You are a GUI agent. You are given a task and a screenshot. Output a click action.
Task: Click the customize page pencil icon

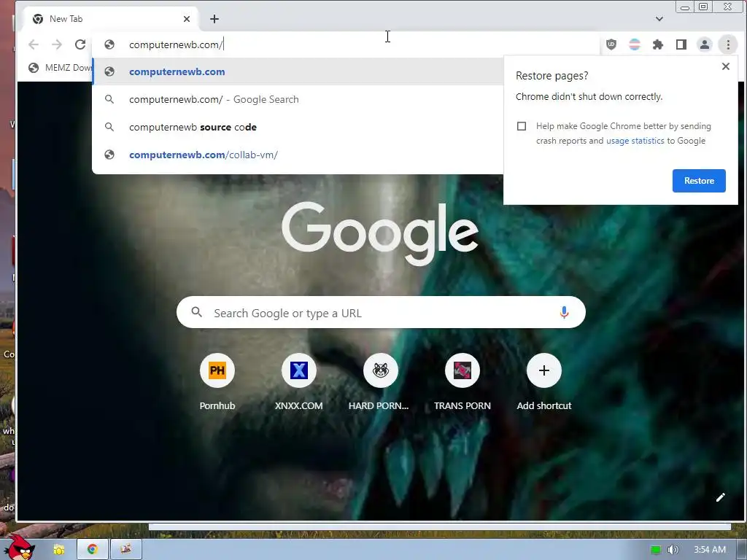click(720, 497)
